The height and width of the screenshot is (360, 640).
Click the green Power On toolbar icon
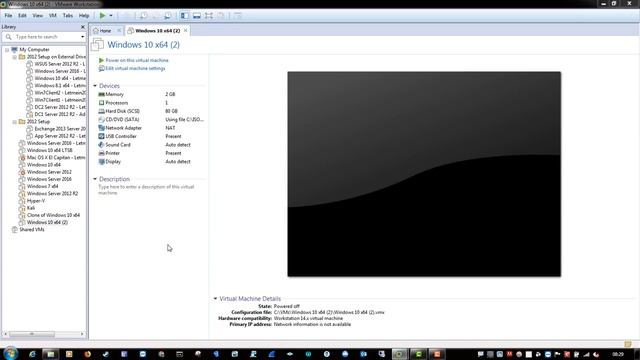(102, 16)
